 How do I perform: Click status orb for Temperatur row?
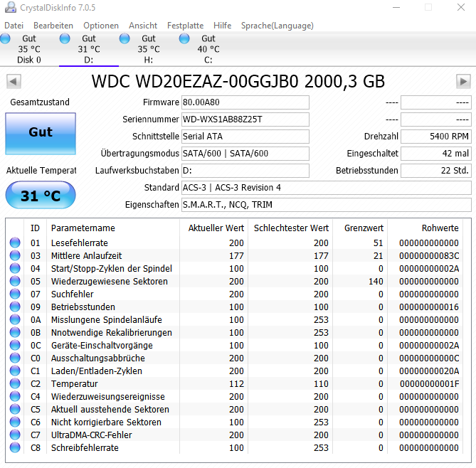[15, 383]
